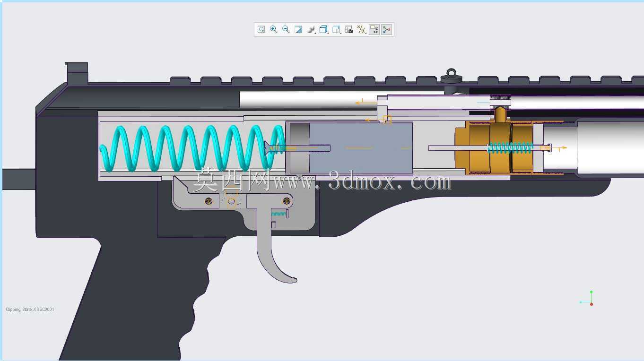Toggle the Annotation Display button
The image size is (644, 361).
coord(374,29)
